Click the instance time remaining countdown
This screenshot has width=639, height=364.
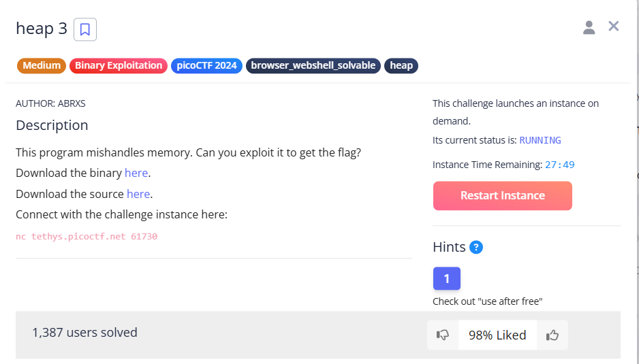click(559, 165)
